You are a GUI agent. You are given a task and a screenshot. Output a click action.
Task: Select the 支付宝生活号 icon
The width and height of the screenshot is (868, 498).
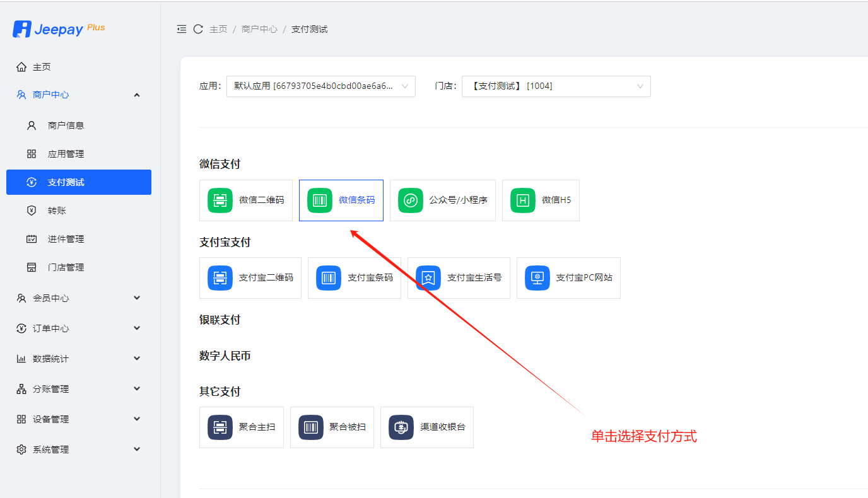click(x=428, y=278)
